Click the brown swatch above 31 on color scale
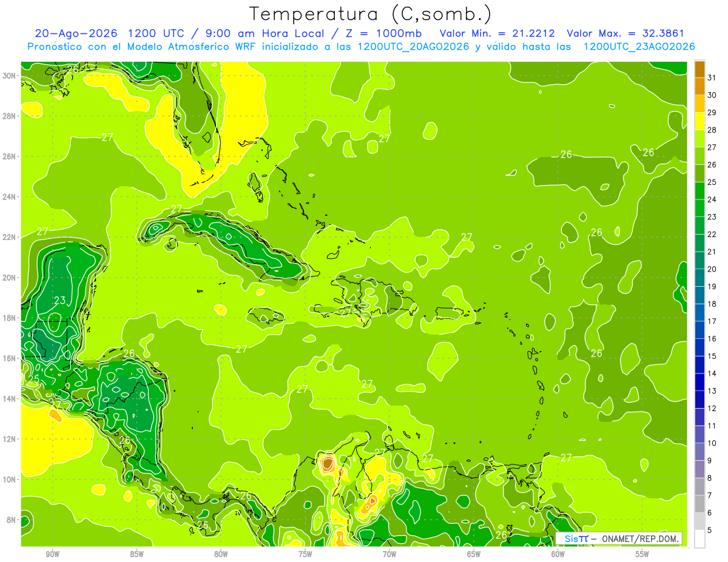Image resolution: width=728 pixels, height=562 pixels. [x=699, y=69]
